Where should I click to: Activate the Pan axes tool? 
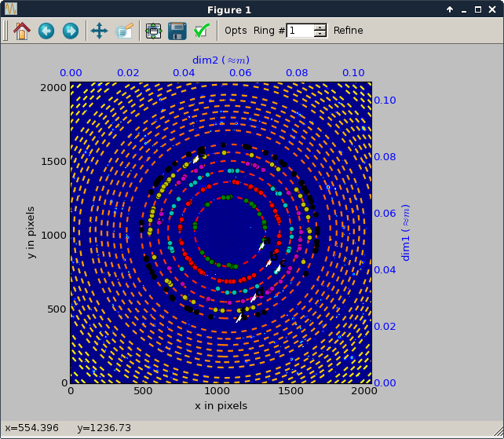99,31
